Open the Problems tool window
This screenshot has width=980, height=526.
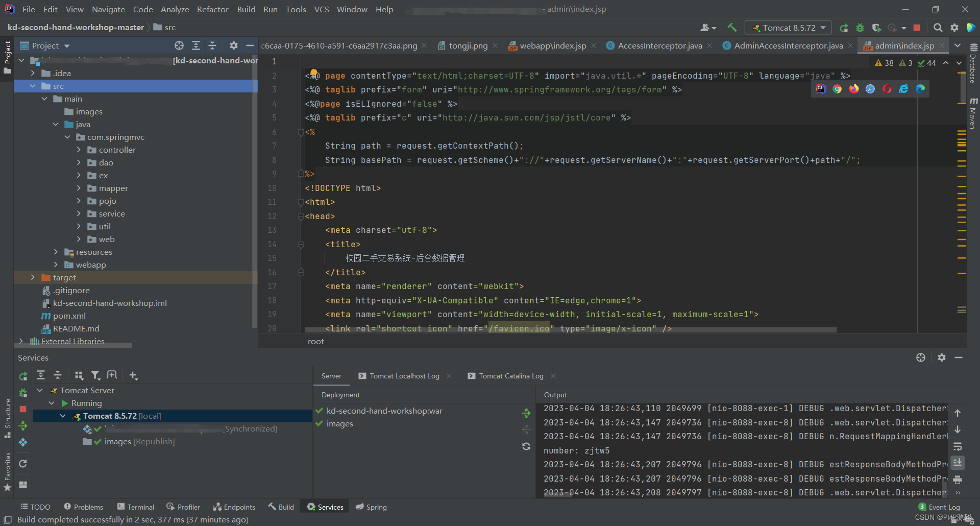pos(83,507)
